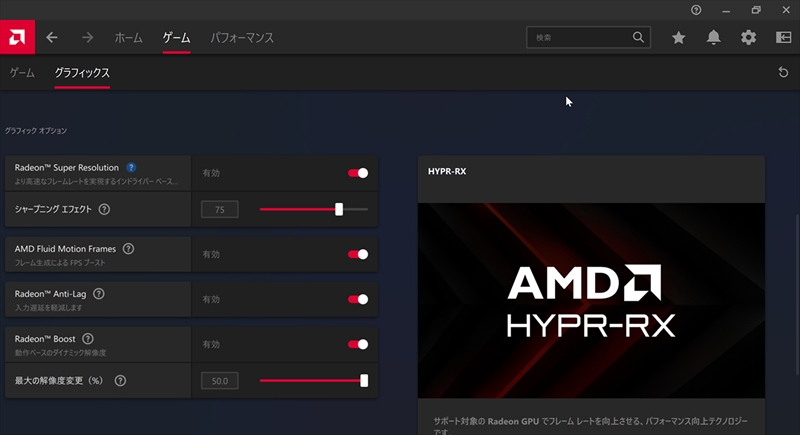Open the ゲーム sub-tab
Screen dimensions: 800x435
coord(22,72)
